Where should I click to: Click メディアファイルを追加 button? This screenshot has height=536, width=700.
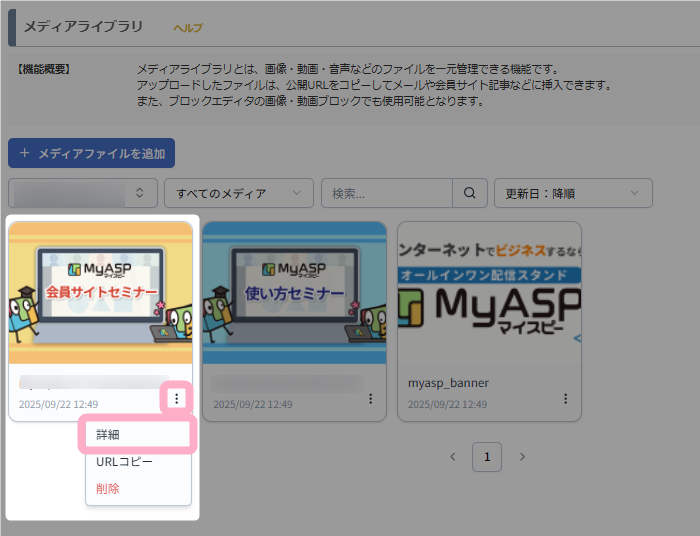92,153
